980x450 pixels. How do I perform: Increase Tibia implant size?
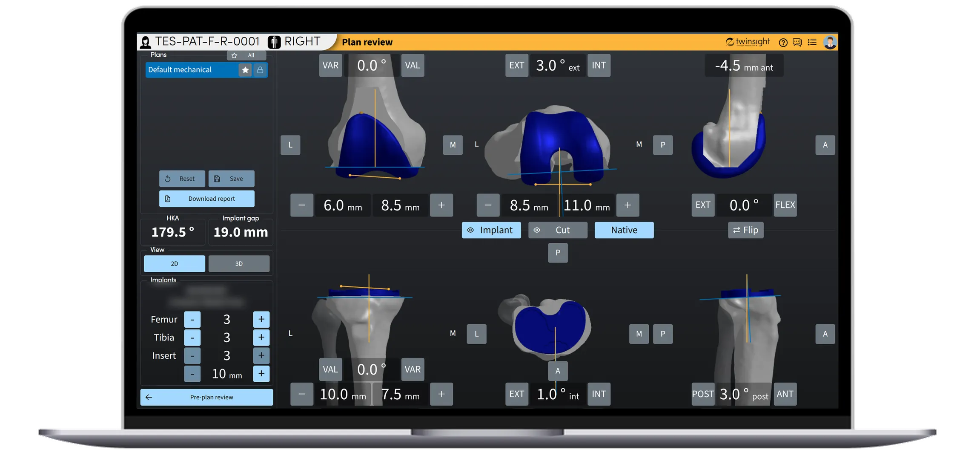coord(261,337)
